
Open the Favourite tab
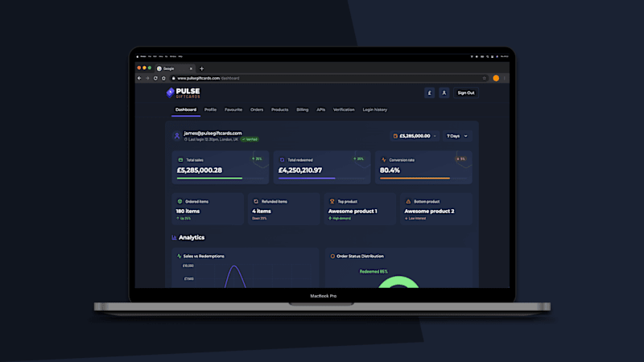233,109
